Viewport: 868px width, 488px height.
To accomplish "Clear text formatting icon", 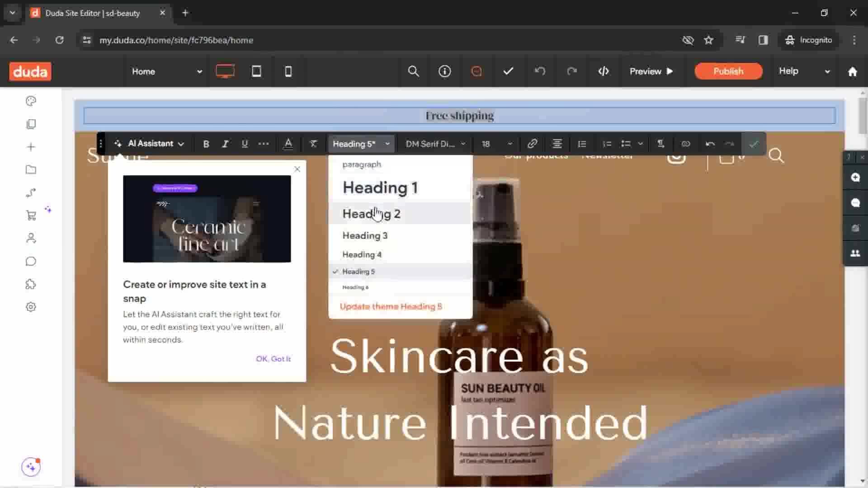I will [313, 144].
